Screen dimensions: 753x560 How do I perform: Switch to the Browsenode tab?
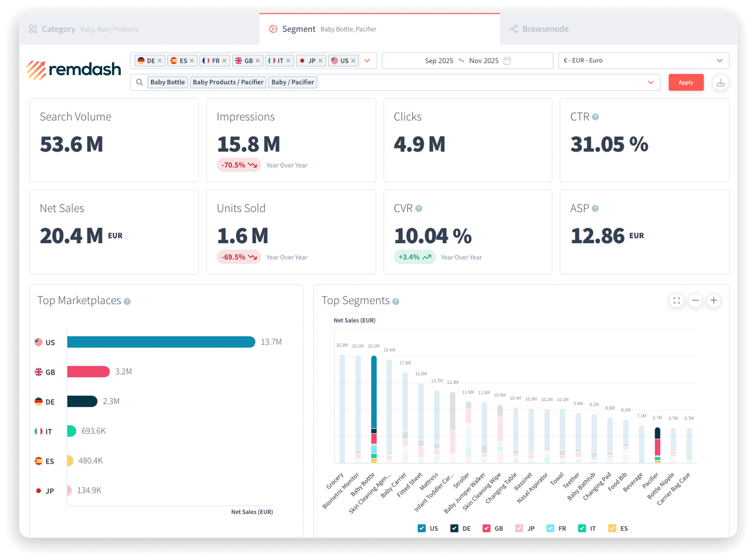click(545, 29)
